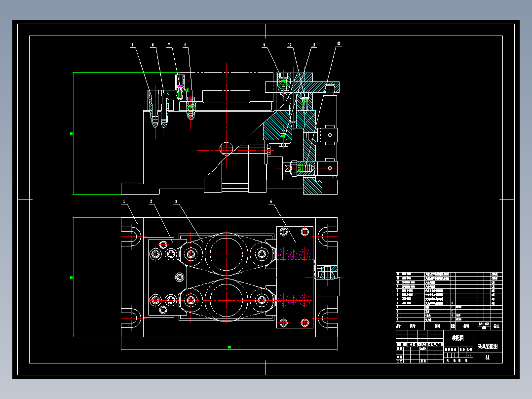Click the 材料 column header in parts list
Viewport: 532px width, 399px height.
(x=466, y=326)
